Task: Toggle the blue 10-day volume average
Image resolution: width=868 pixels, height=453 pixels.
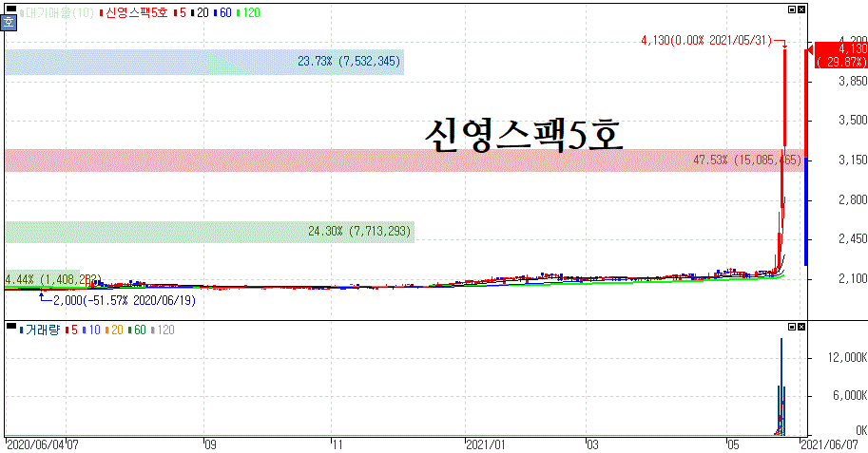Action: 91,330
